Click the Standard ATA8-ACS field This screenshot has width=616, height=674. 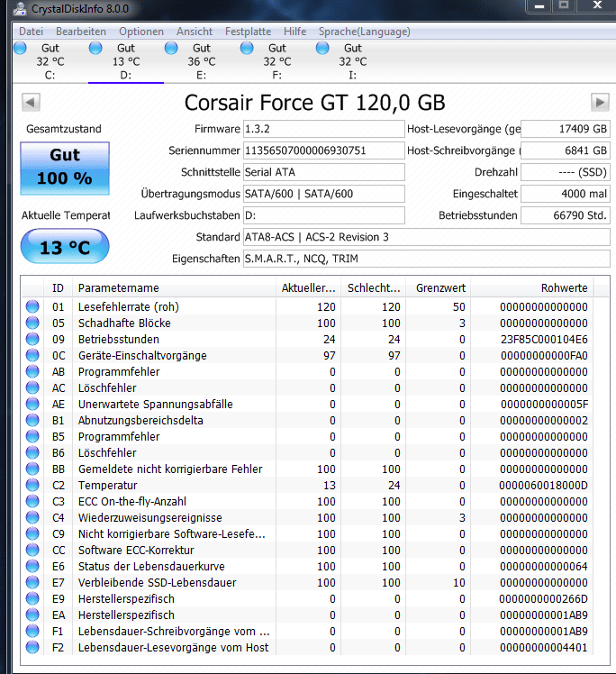[x=427, y=237]
